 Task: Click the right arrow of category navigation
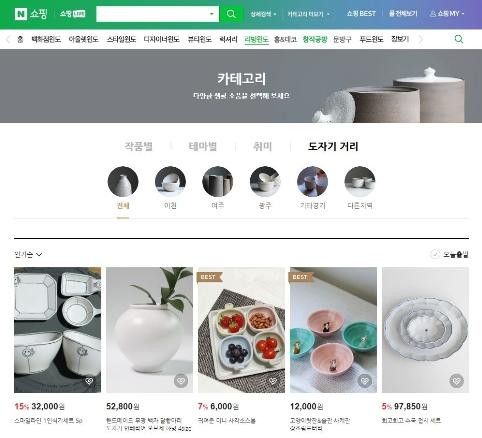coord(421,39)
